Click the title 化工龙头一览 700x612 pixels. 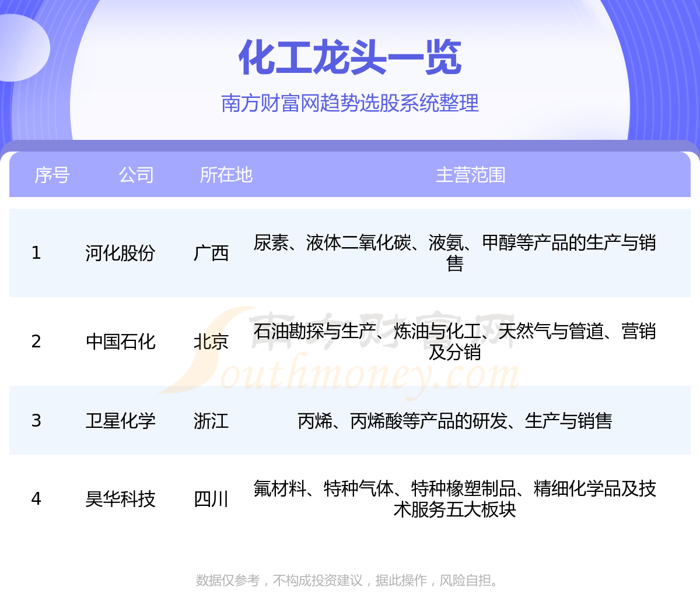coord(350,58)
